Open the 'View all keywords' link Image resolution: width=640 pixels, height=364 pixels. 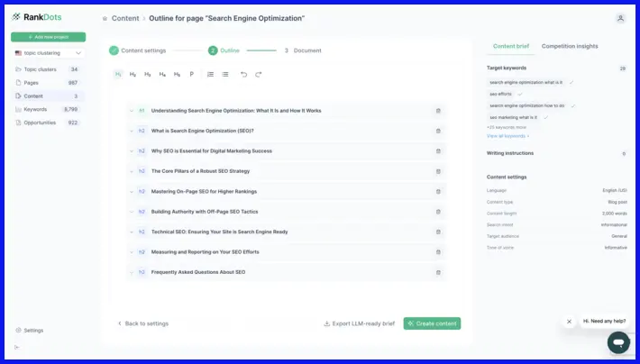[507, 136]
